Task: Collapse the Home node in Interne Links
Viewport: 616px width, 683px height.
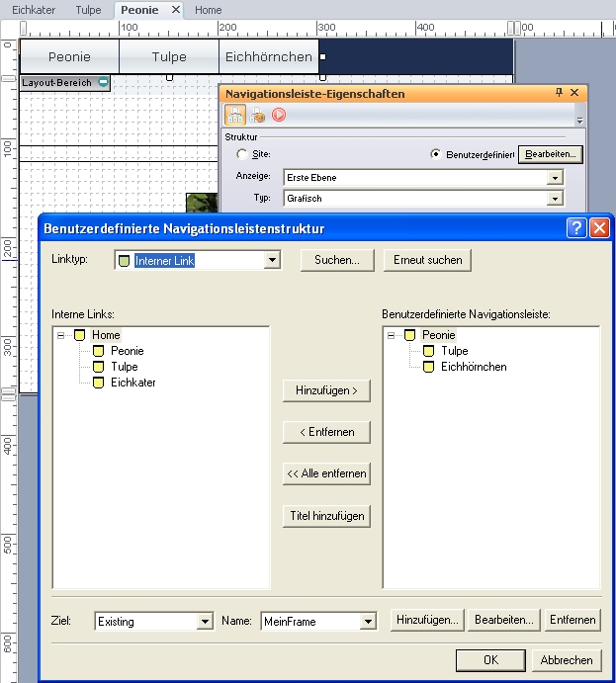Action: click(60, 335)
